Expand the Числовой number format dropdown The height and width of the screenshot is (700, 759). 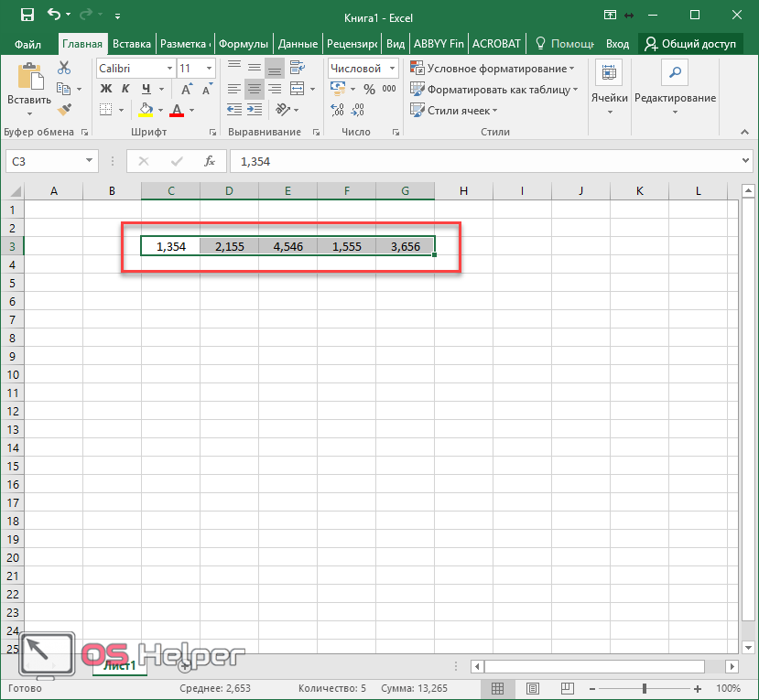click(392, 69)
